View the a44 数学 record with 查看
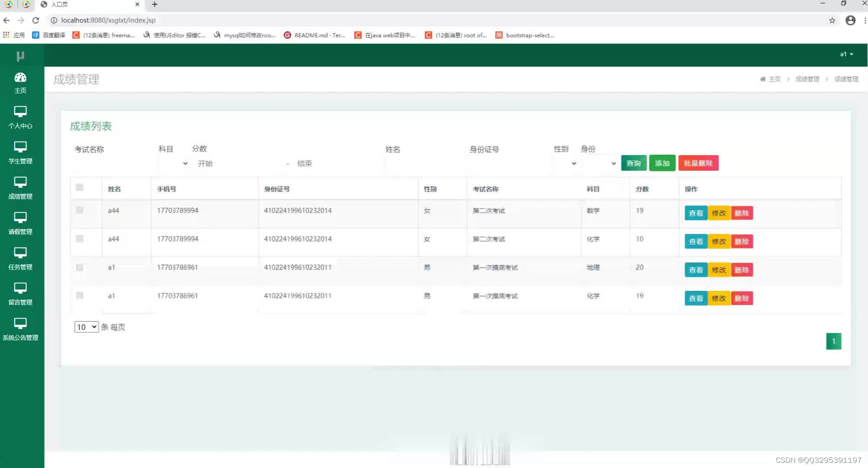This screenshot has width=868, height=468. point(696,213)
